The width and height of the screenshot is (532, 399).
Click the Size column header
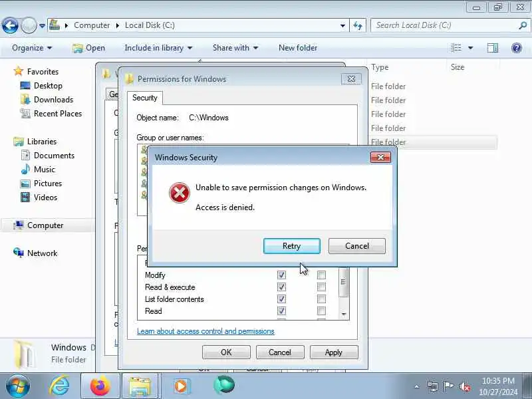457,67
